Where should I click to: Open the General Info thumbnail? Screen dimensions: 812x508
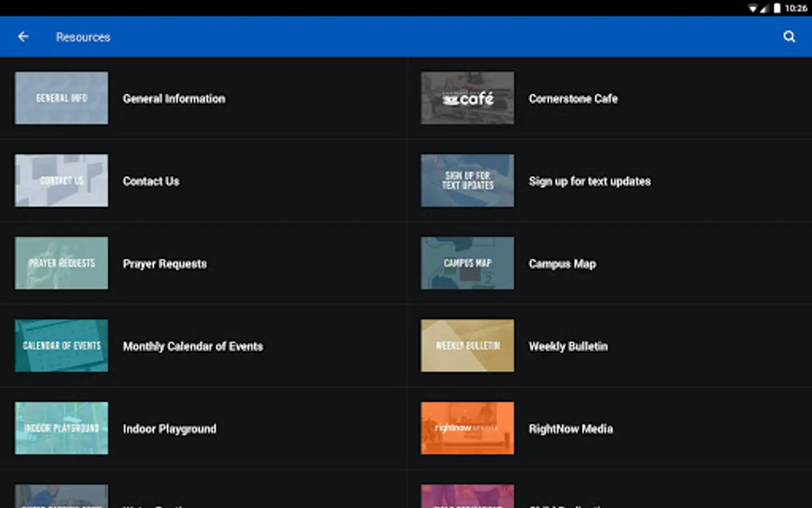[61, 98]
